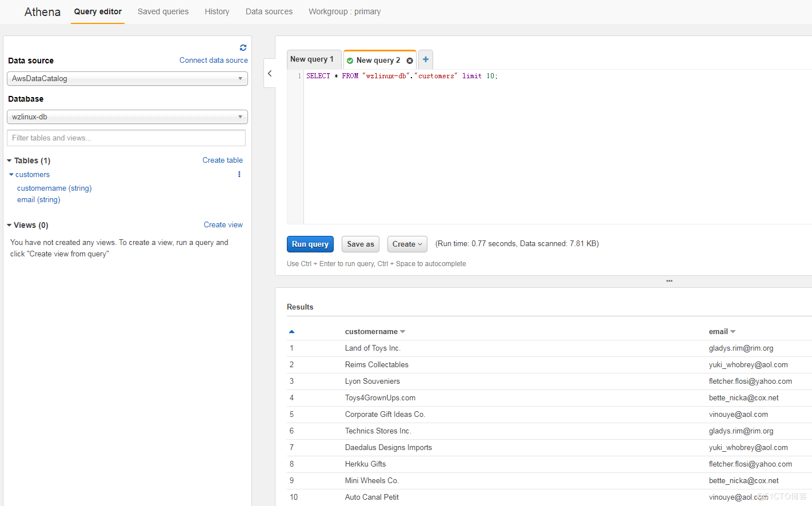Click email of Corporate Gift Ideas row
The width and height of the screenshot is (812, 506).
point(738,415)
